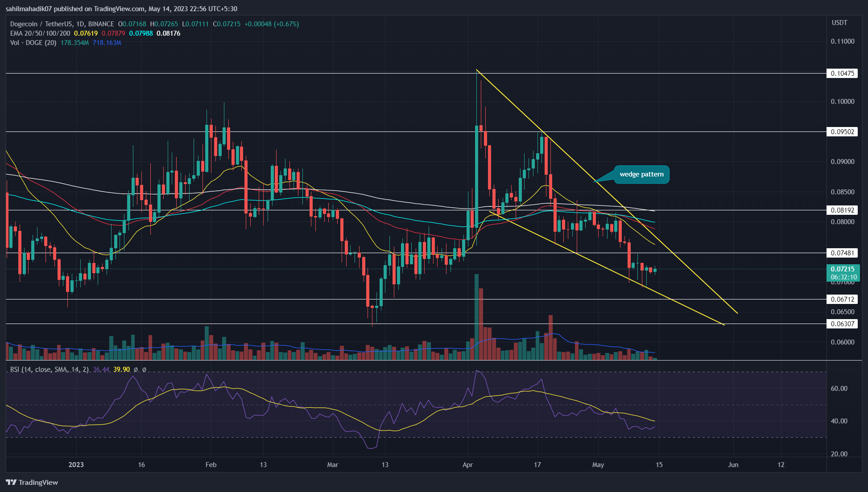
Task: Click the USDT currency label on price axis
Action: [x=839, y=23]
